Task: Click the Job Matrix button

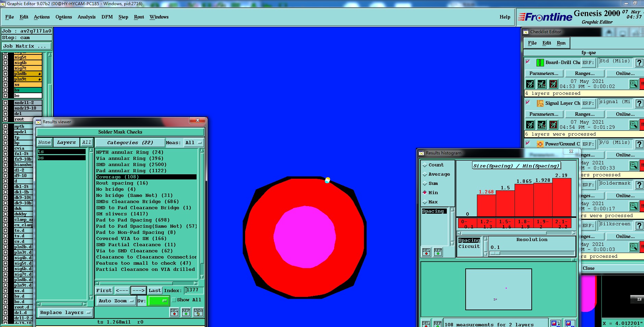Action: point(27,46)
